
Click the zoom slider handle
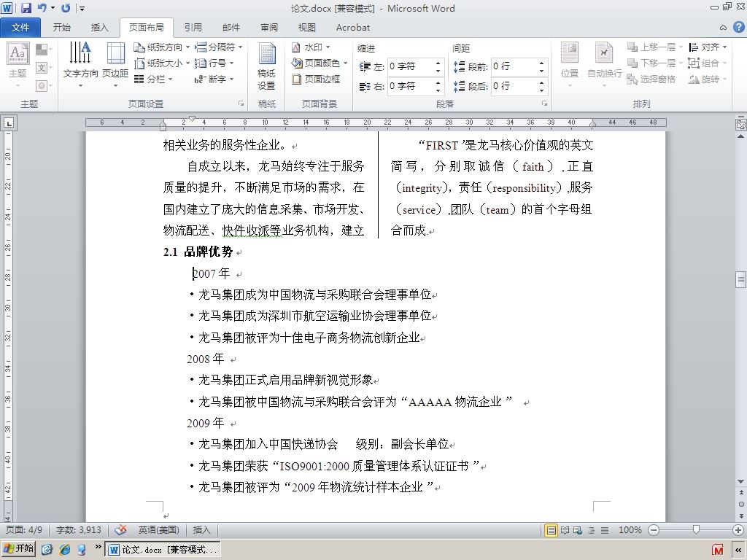(696, 530)
